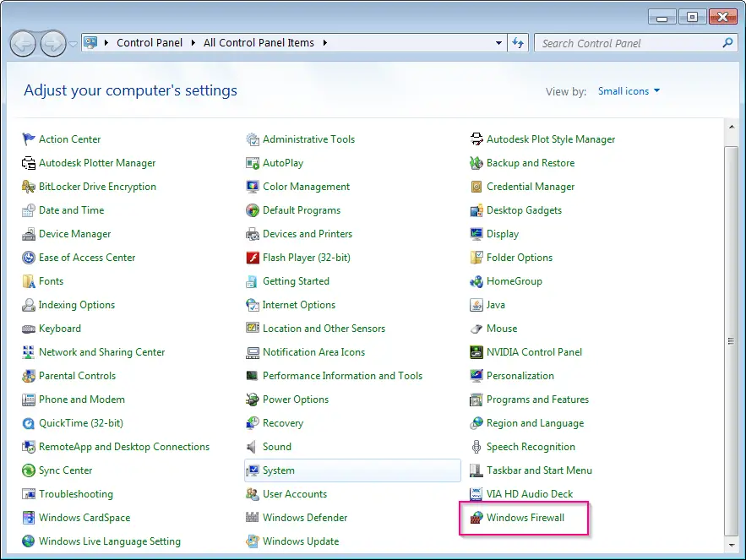Click the scrollbar down arrow
The height and width of the screenshot is (560, 746).
pos(732,546)
